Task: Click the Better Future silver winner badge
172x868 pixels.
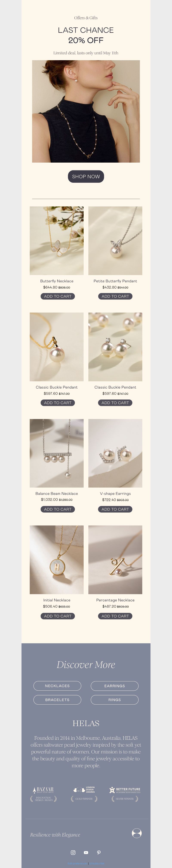Action: tap(125, 794)
